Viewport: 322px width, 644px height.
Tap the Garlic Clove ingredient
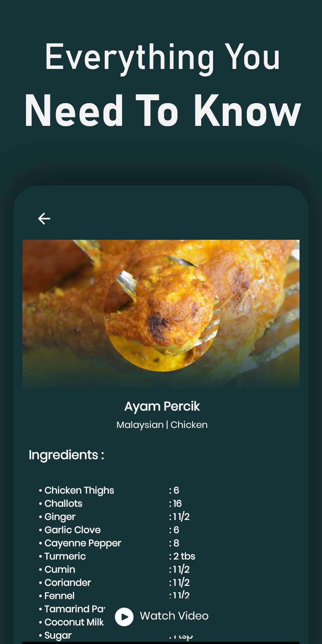point(72,530)
